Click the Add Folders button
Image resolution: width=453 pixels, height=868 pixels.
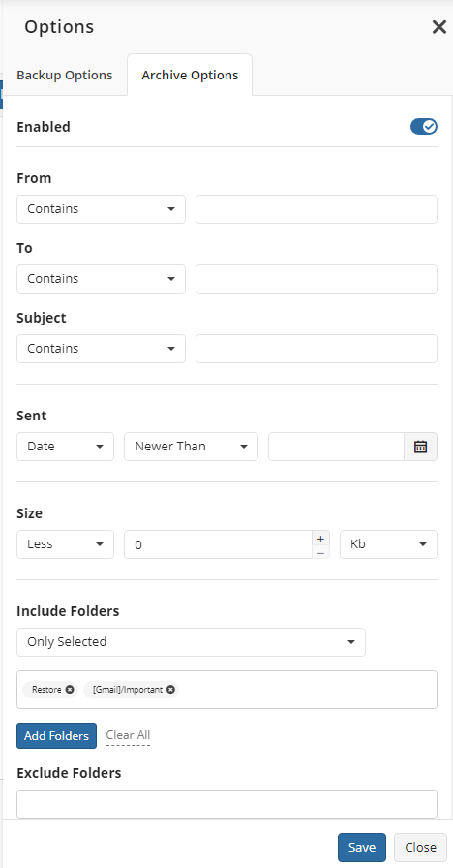(x=56, y=735)
